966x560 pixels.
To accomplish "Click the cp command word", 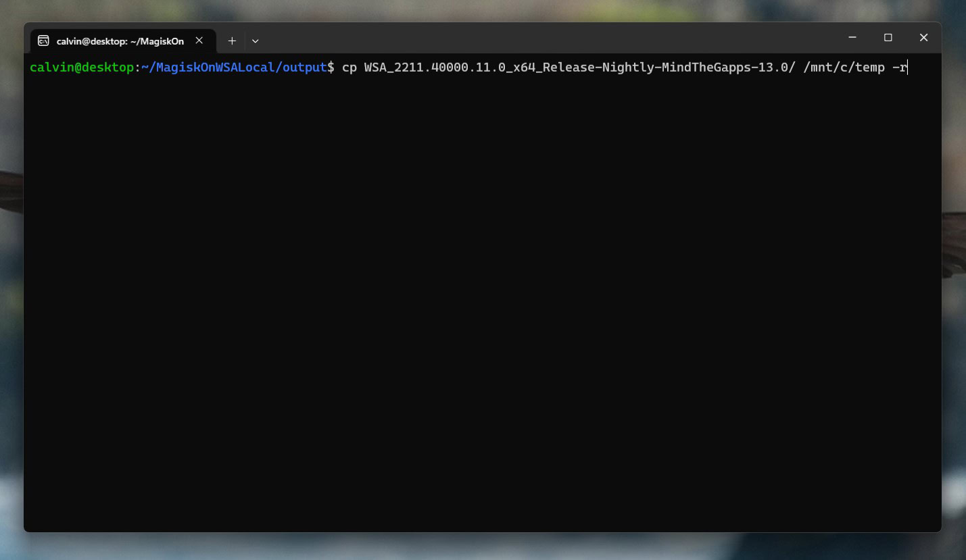I will point(349,68).
